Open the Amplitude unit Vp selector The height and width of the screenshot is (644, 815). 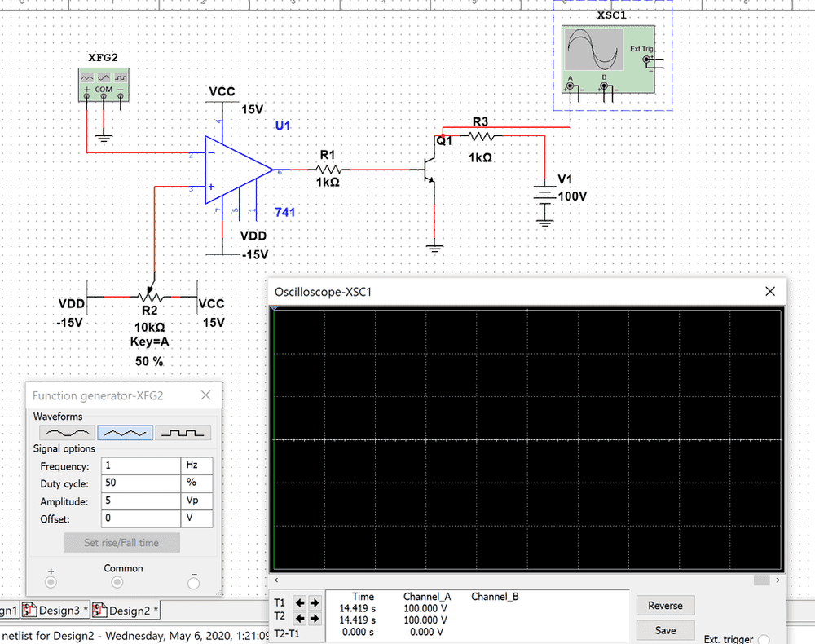click(x=196, y=501)
